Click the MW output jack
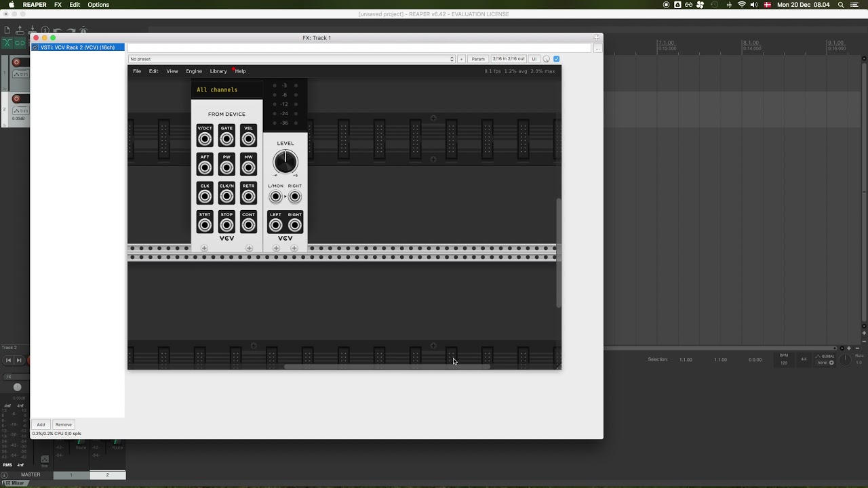 (x=248, y=167)
